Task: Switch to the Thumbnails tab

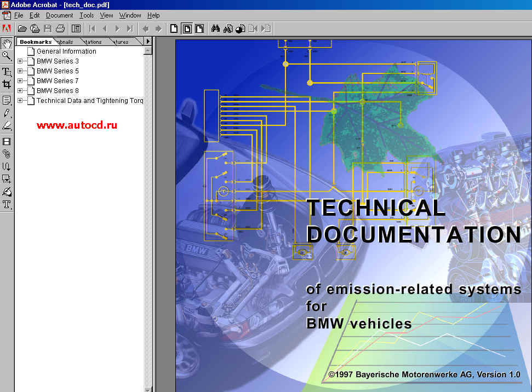Action: point(65,42)
